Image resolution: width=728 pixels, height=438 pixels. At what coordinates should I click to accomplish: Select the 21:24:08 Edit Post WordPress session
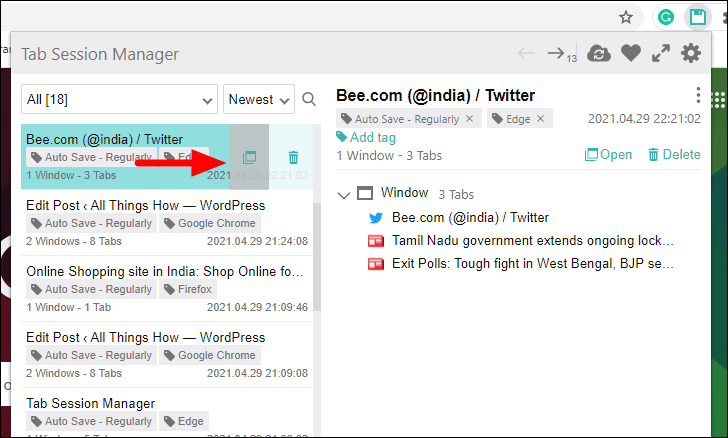167,222
